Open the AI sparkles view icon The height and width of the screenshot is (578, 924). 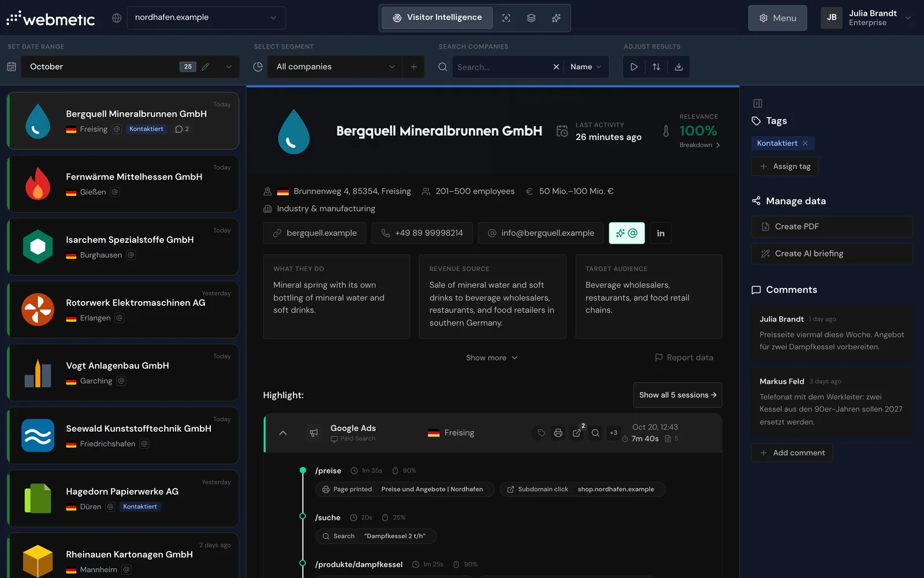[x=556, y=18]
